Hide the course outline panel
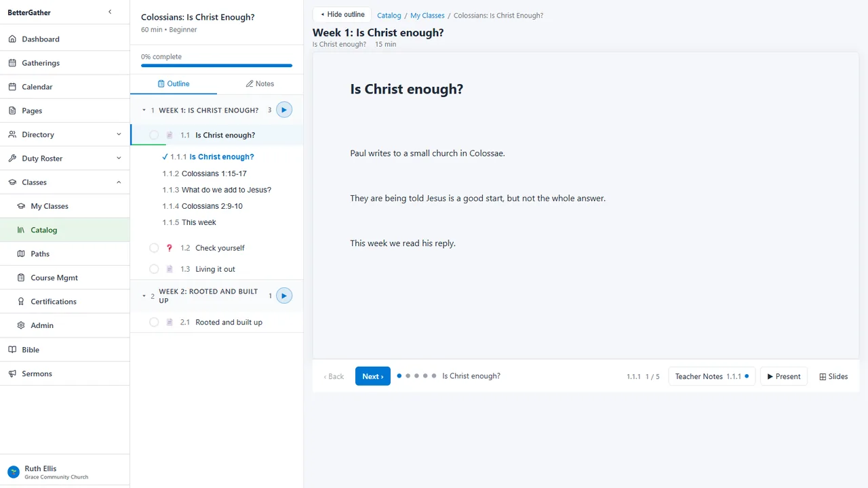The width and height of the screenshot is (868, 488). [x=342, y=14]
